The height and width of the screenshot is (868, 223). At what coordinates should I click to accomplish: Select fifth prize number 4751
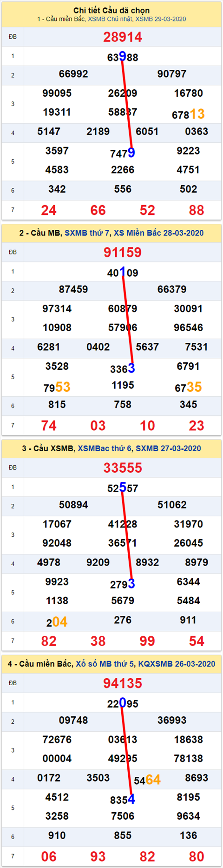coord(188,170)
